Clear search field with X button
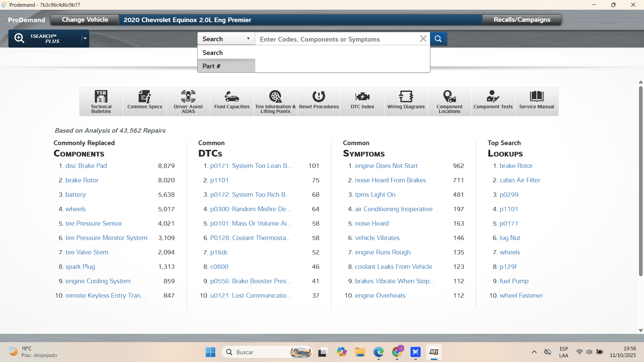Viewport: 644px width, 362px height. (x=423, y=39)
